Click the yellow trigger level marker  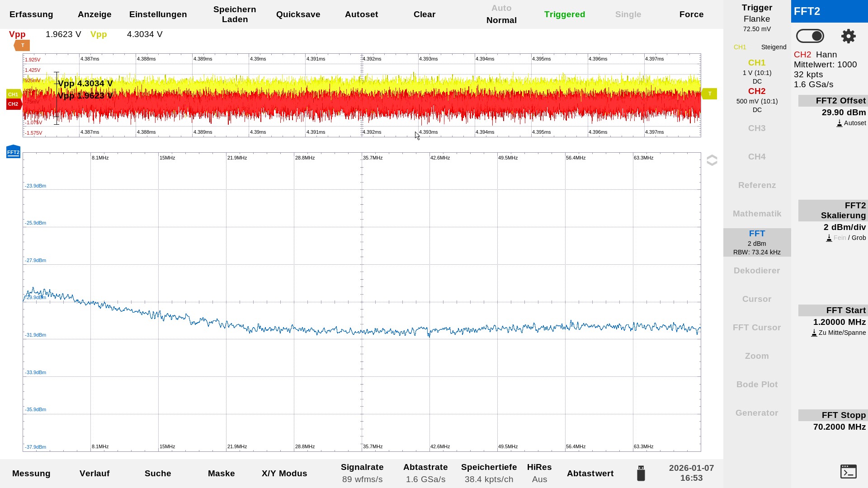[x=709, y=94]
